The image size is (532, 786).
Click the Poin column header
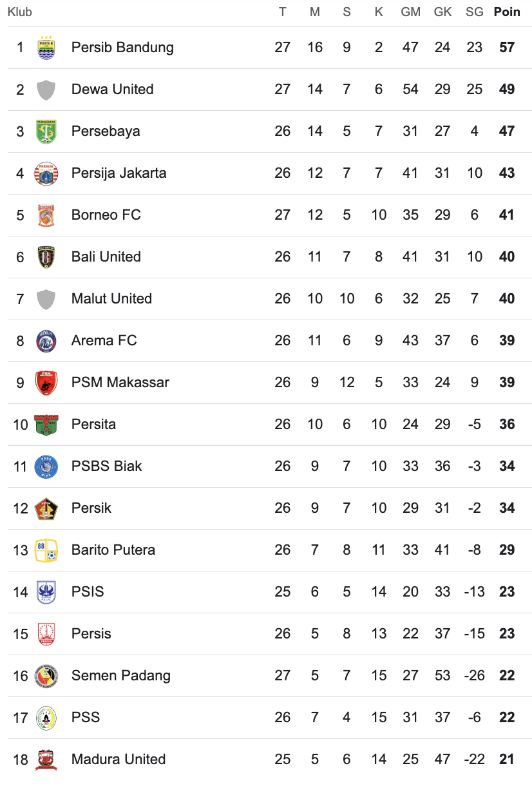coord(507,12)
